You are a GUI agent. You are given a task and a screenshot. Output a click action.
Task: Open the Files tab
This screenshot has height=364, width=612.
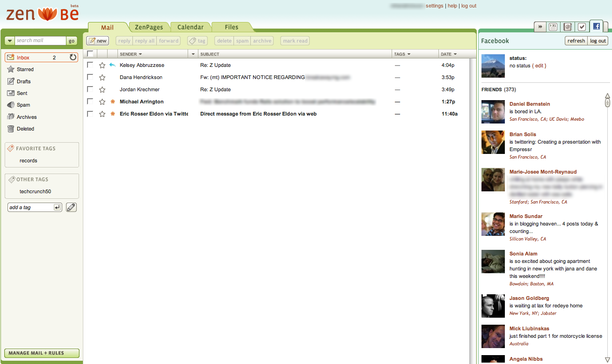pyautogui.click(x=232, y=27)
